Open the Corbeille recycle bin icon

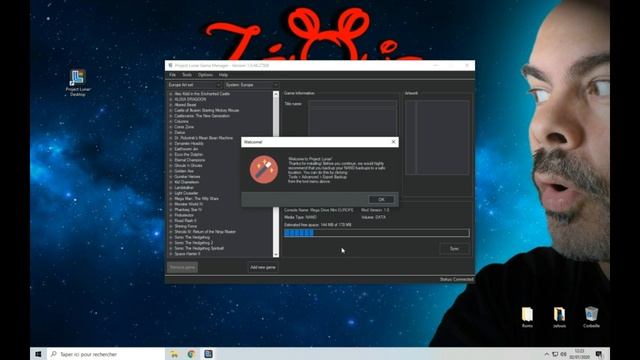tap(591, 317)
